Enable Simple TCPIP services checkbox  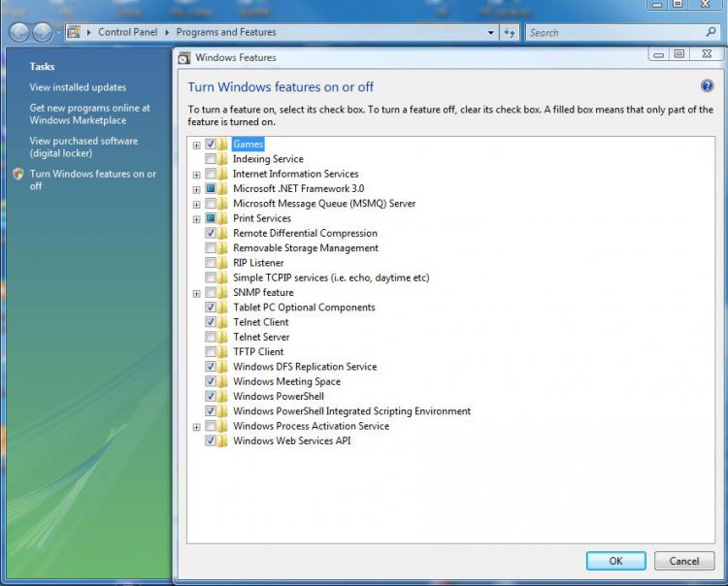click(x=211, y=277)
